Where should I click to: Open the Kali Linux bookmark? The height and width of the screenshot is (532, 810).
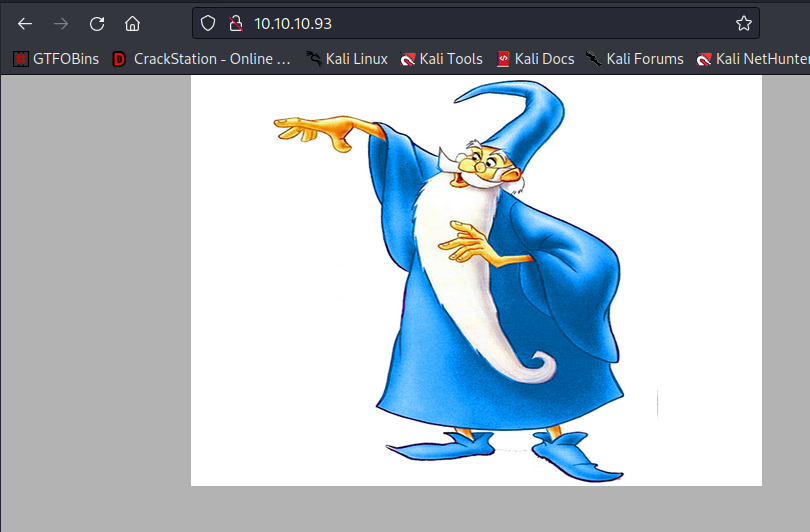click(346, 59)
